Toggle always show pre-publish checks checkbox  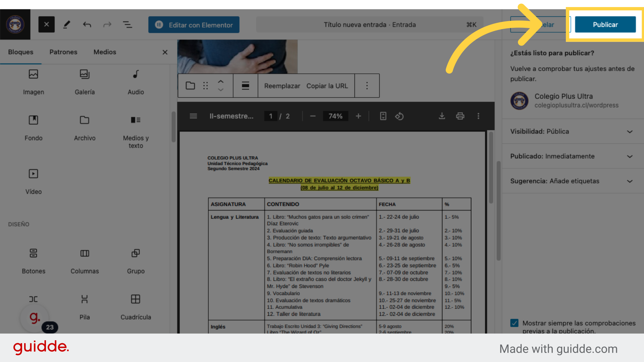tap(514, 323)
